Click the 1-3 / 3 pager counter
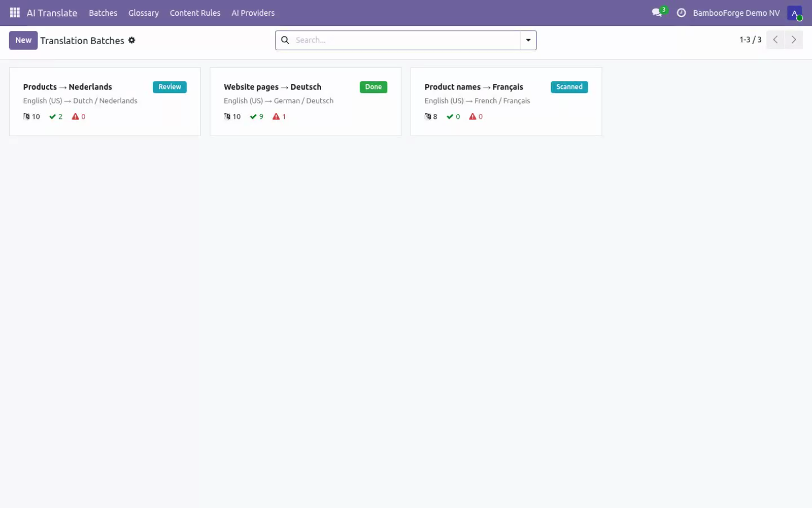The height and width of the screenshot is (508, 812). [x=750, y=40]
